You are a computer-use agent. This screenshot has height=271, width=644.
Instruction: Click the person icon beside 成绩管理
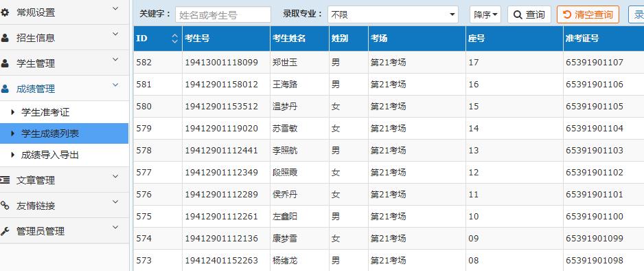5,89
